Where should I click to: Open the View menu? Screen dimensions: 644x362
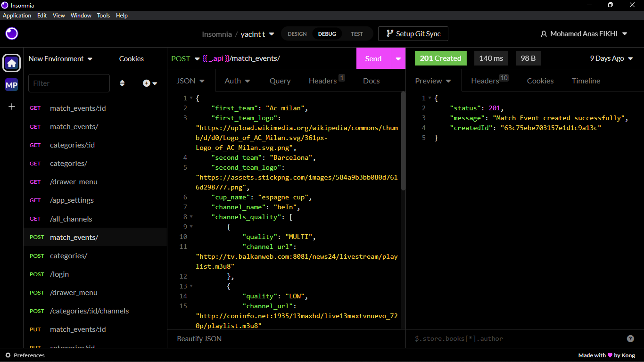tap(59, 16)
